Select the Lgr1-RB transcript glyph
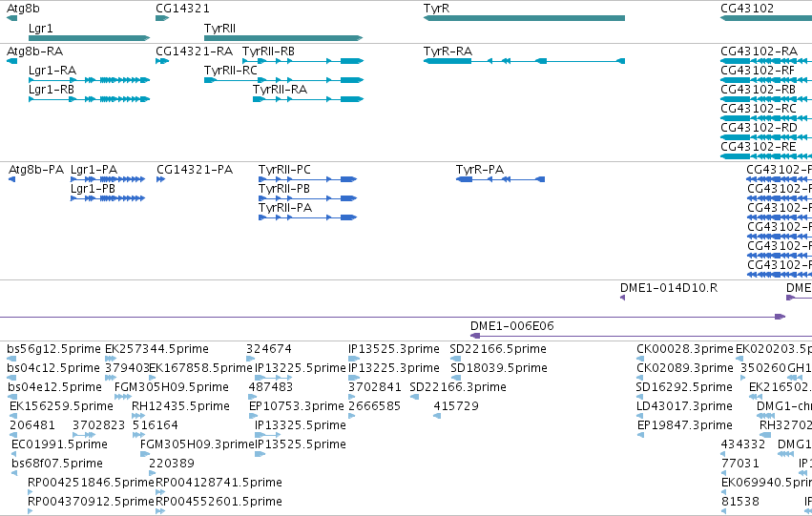Screen dimensions: 812x516 (x=89, y=99)
